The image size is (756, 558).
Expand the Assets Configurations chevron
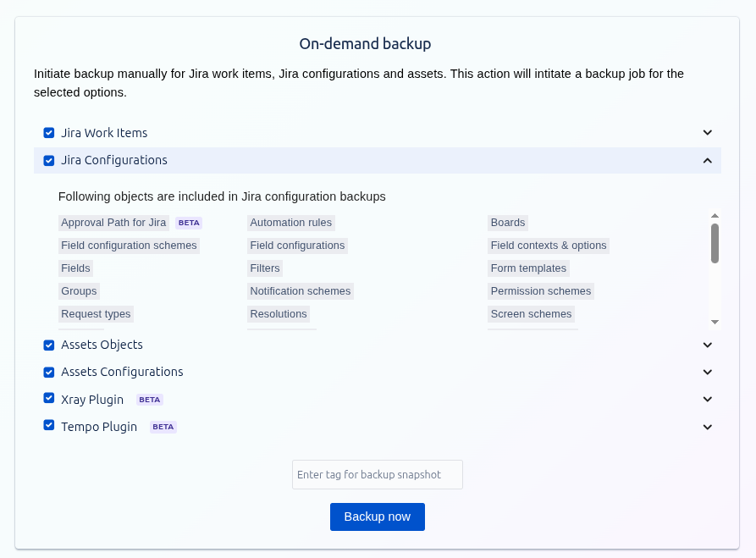708,372
